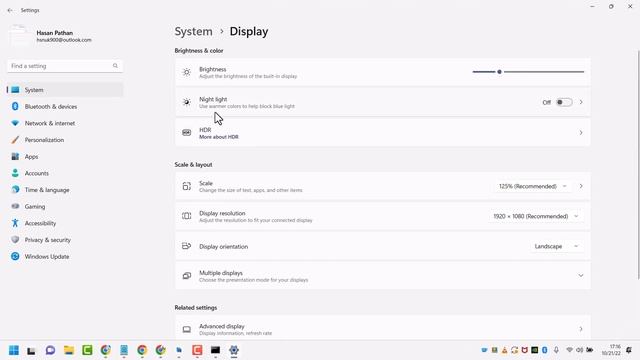
Task: Click the Display resolution icon
Action: [187, 216]
